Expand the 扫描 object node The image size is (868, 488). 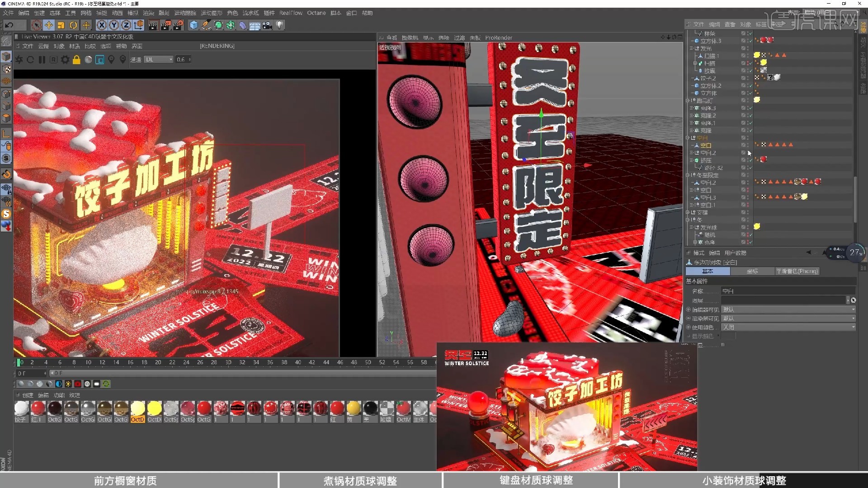point(695,63)
